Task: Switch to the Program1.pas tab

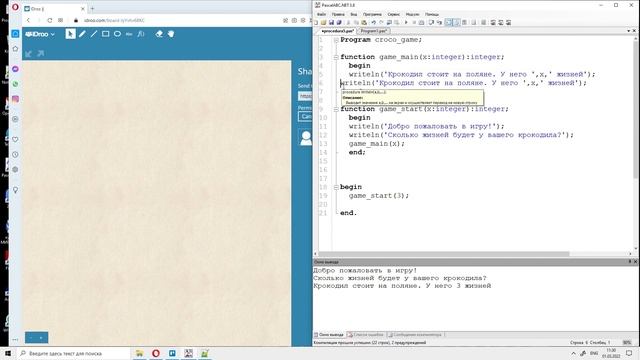Action: (x=373, y=31)
